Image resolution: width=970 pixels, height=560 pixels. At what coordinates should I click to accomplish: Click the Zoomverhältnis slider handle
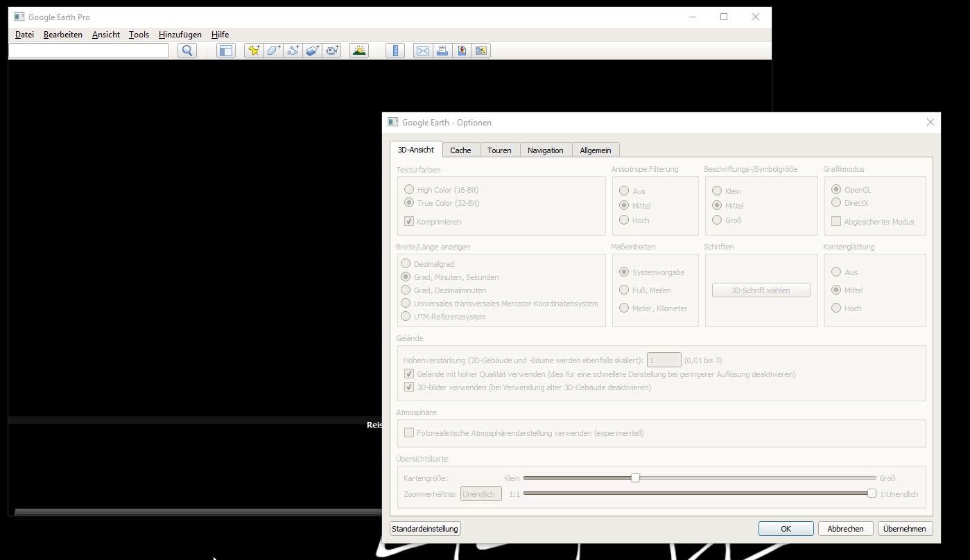(x=872, y=493)
